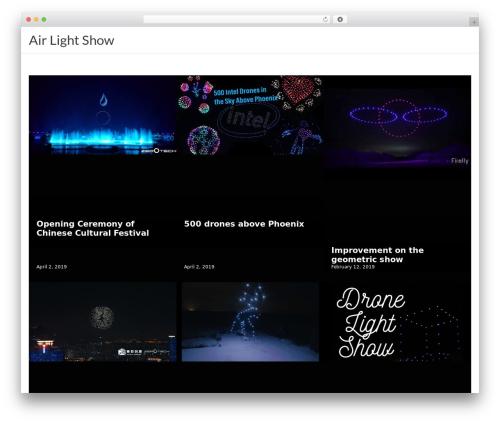Viewport: 500px width, 423px height.
Task: Click the February 12, 2019 date
Action: pyautogui.click(x=353, y=267)
